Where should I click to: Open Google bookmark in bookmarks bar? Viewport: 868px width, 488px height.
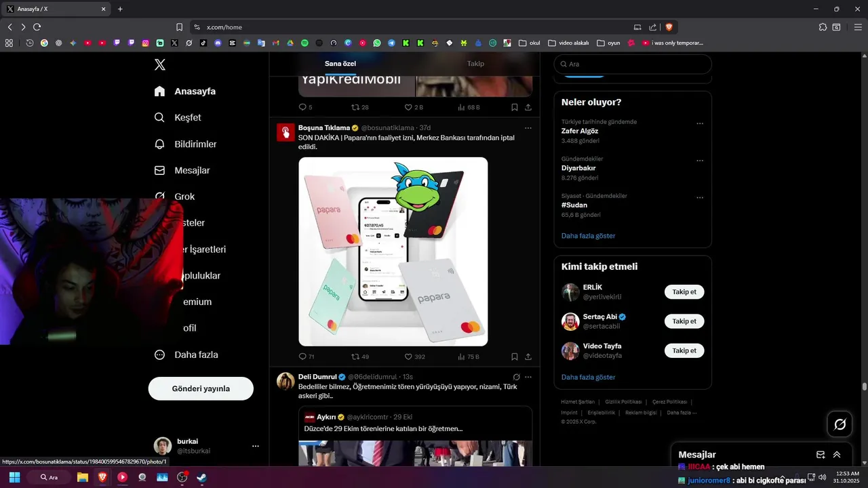44,43
